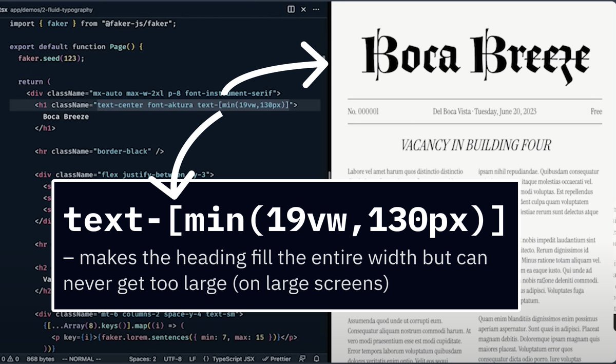Click the return ( line in code
The width and height of the screenshot is (616, 364).
(34, 82)
